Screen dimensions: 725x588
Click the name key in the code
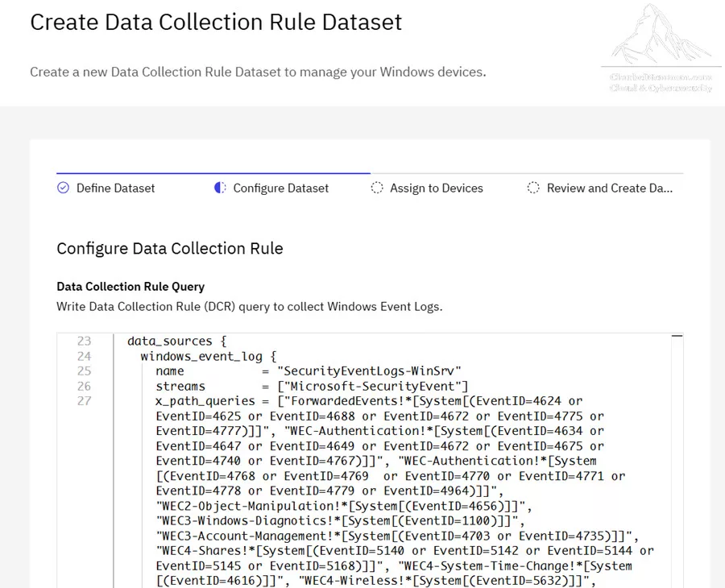pyautogui.click(x=170, y=371)
